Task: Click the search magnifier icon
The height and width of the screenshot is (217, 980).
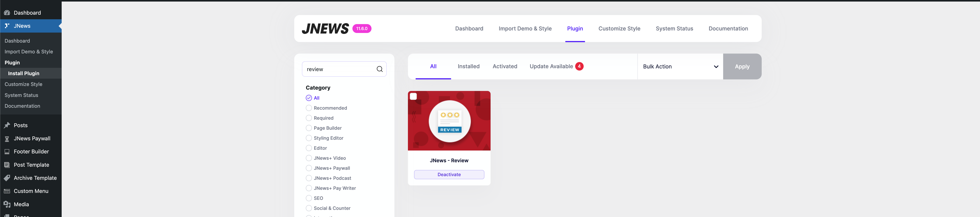Action: 379,69
